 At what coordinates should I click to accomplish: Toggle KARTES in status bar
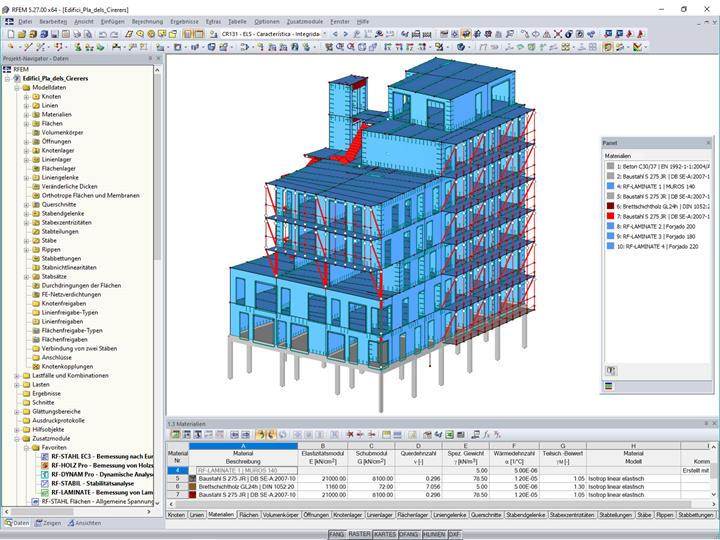pyautogui.click(x=385, y=534)
